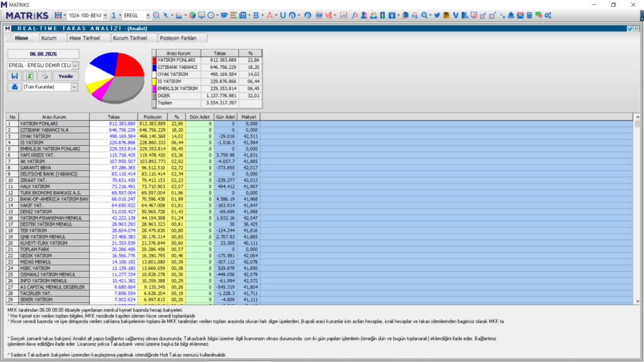Expand the arrow beside the red M icon
This screenshot has width=644, height=362.
pos(335,15)
